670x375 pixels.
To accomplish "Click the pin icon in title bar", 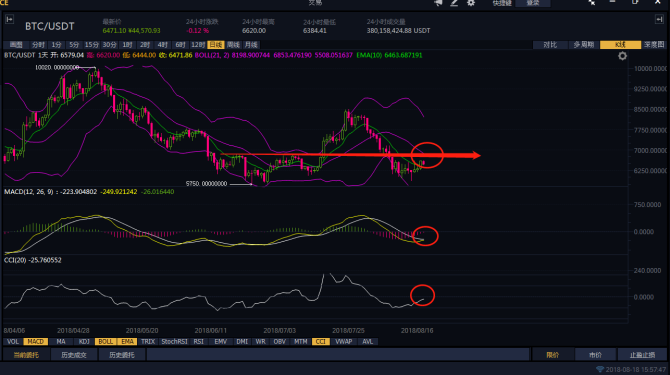I will (438, 3).
